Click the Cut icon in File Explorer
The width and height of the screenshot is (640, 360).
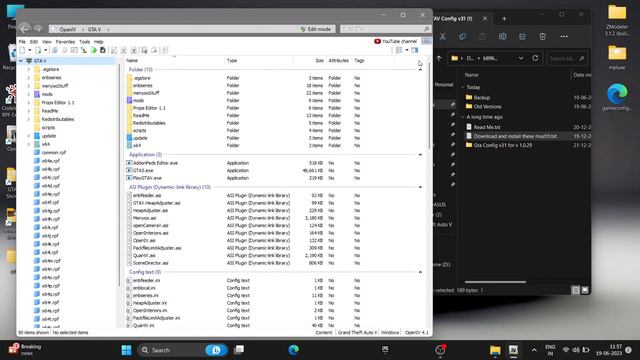442,37
